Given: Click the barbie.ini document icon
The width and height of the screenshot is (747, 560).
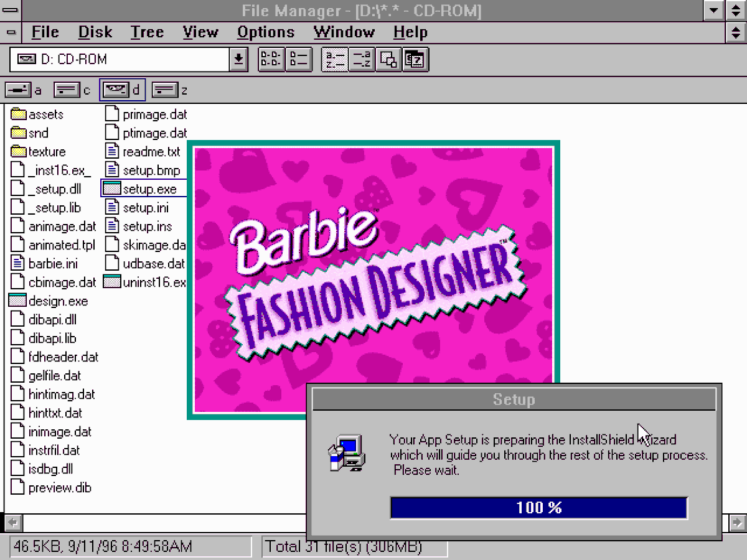Looking at the screenshot, I should pos(19,264).
